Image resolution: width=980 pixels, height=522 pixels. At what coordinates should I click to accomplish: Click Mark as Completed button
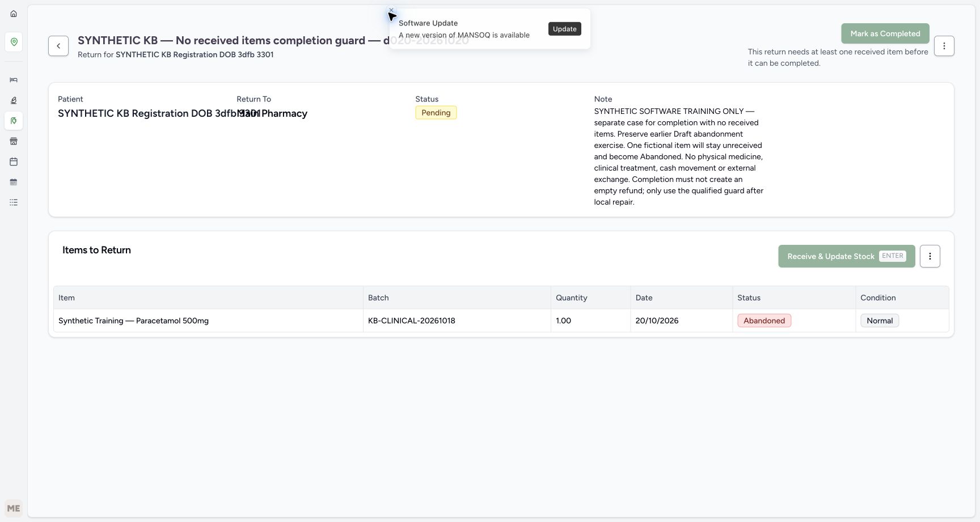(x=885, y=33)
